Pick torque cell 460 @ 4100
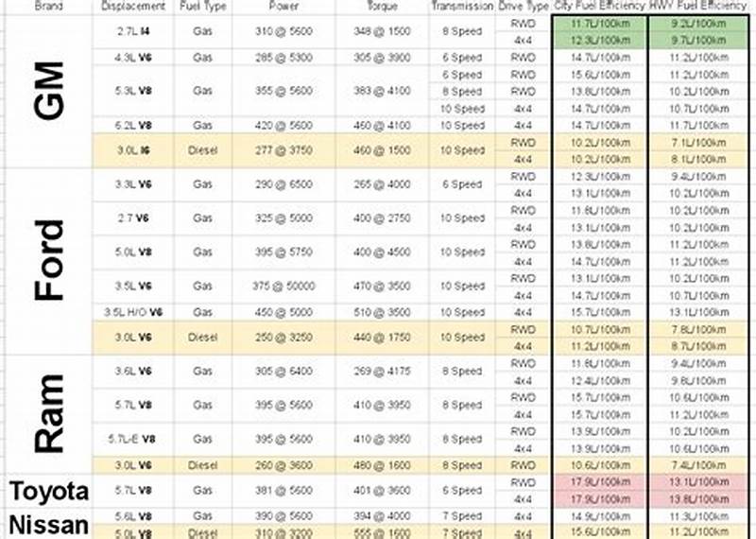 pos(382,126)
